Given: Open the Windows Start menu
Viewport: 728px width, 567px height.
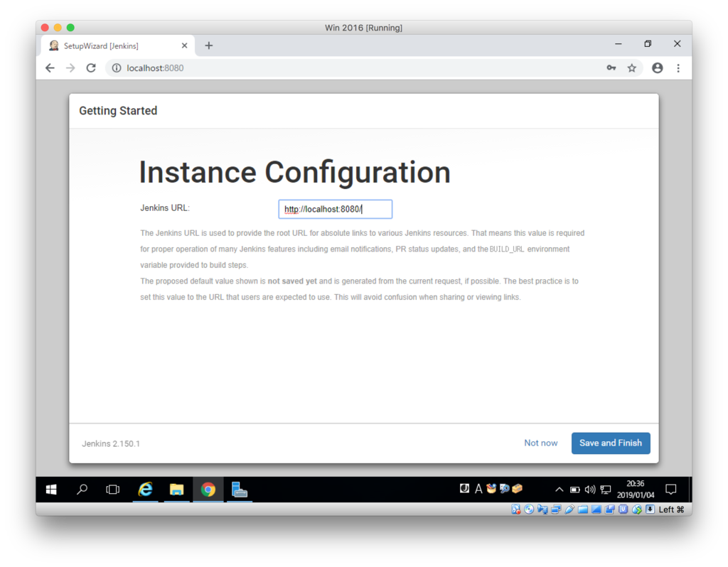Looking at the screenshot, I should pos(51,490).
